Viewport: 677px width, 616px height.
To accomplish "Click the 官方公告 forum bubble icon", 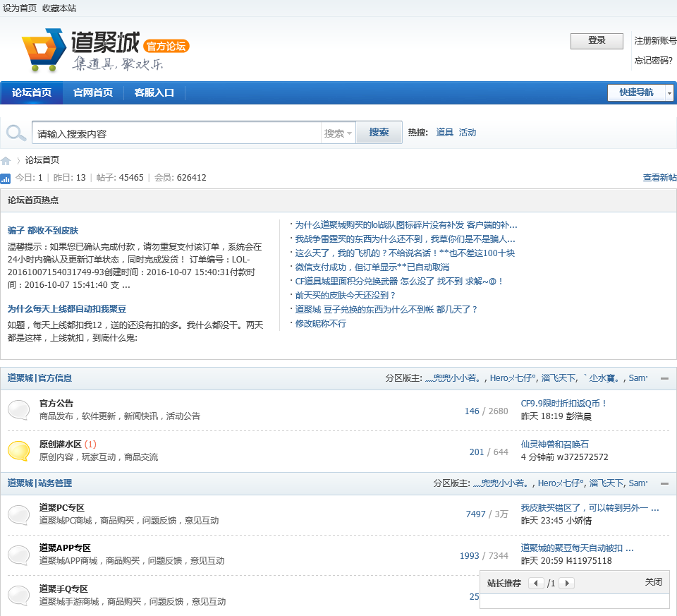I will click(19, 409).
